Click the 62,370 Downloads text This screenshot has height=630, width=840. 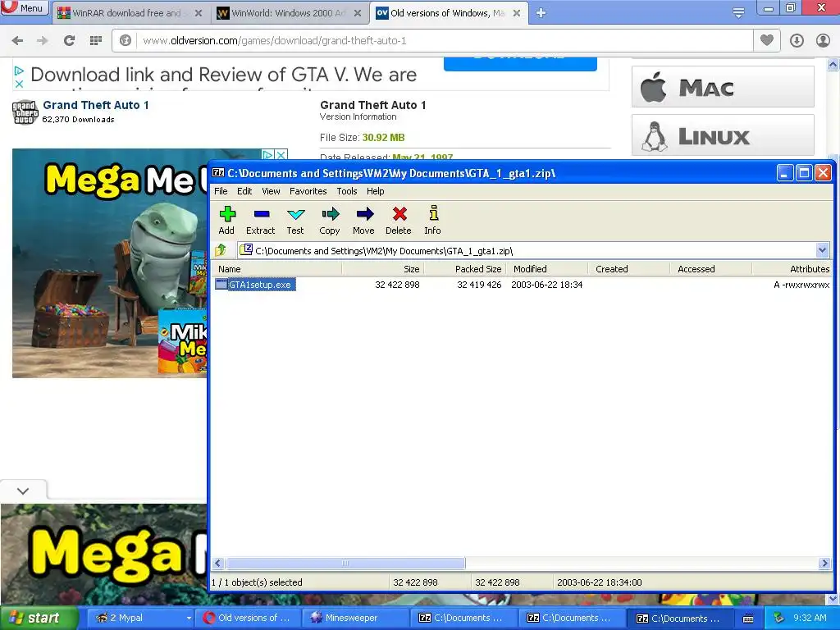(x=78, y=120)
